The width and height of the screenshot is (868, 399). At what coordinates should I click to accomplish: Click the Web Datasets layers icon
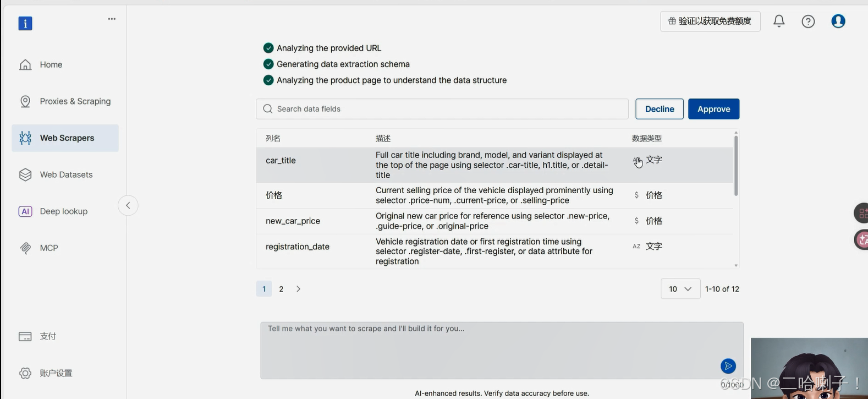[x=25, y=174]
